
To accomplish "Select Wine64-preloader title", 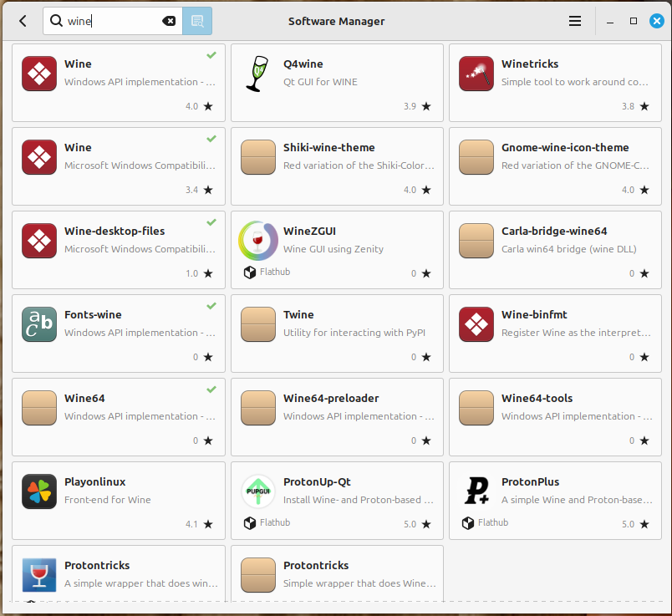I will pyautogui.click(x=331, y=398).
